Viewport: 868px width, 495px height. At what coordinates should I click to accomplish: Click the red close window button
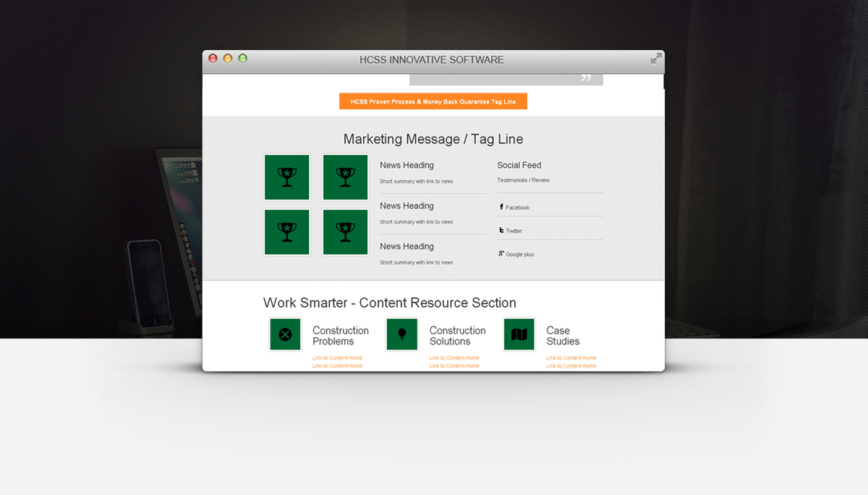(x=213, y=59)
